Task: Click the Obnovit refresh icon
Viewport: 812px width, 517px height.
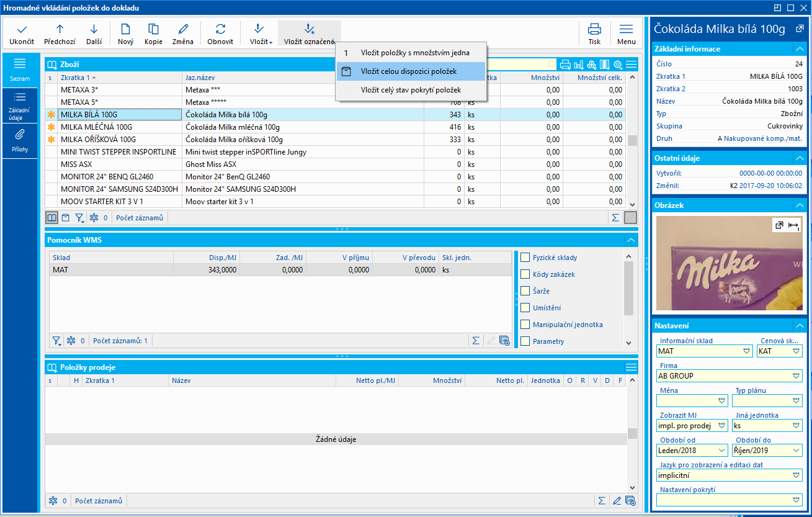Action: pyautogui.click(x=220, y=29)
